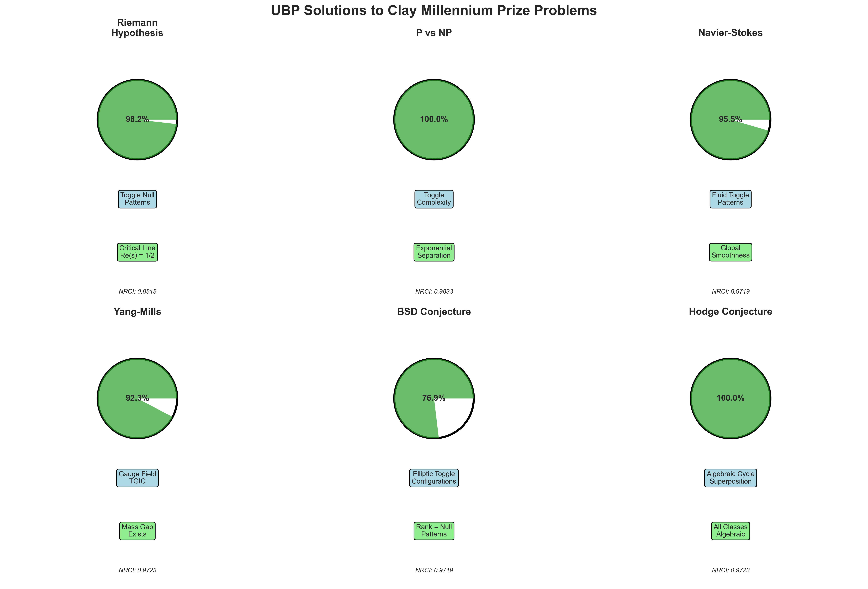Select the Toggle Null Patterns box
868x589 pixels.
pyautogui.click(x=137, y=199)
